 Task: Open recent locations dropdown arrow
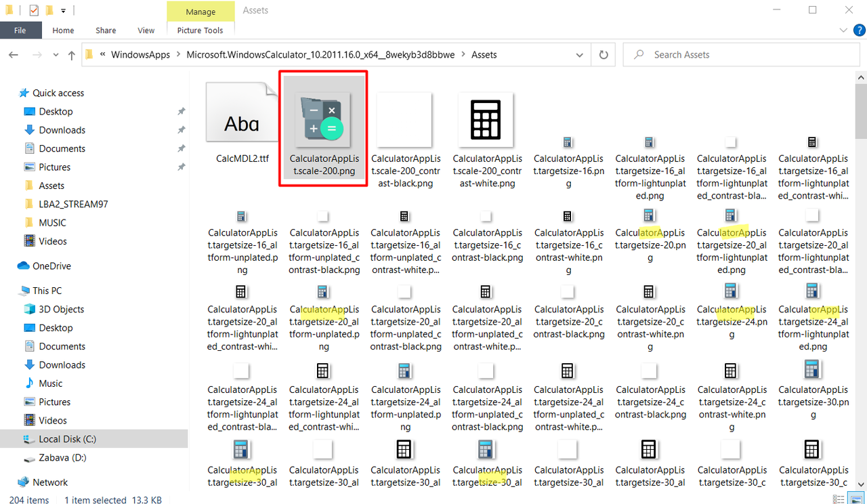(x=56, y=56)
